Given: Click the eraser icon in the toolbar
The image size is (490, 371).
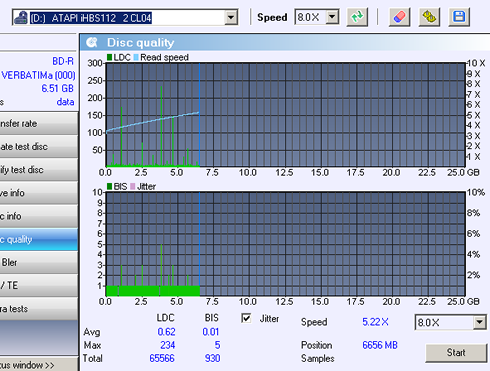Looking at the screenshot, I should [x=399, y=17].
